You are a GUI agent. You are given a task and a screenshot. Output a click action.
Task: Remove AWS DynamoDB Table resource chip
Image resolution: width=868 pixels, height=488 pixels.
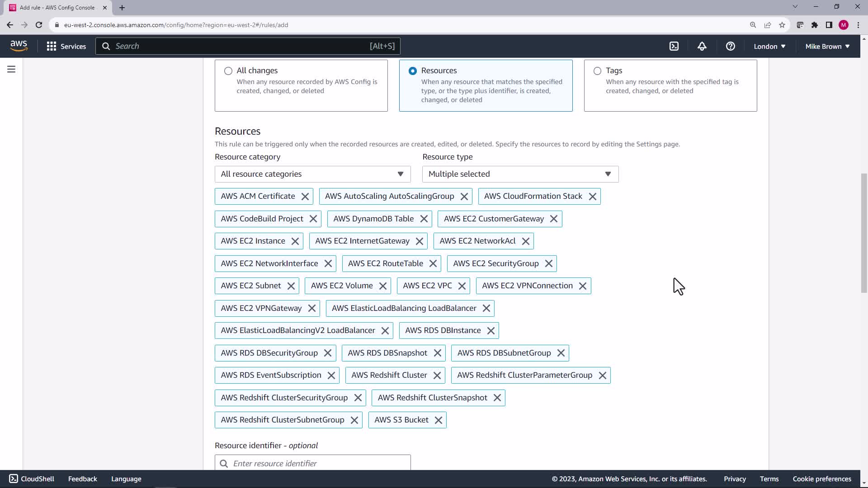pyautogui.click(x=424, y=219)
